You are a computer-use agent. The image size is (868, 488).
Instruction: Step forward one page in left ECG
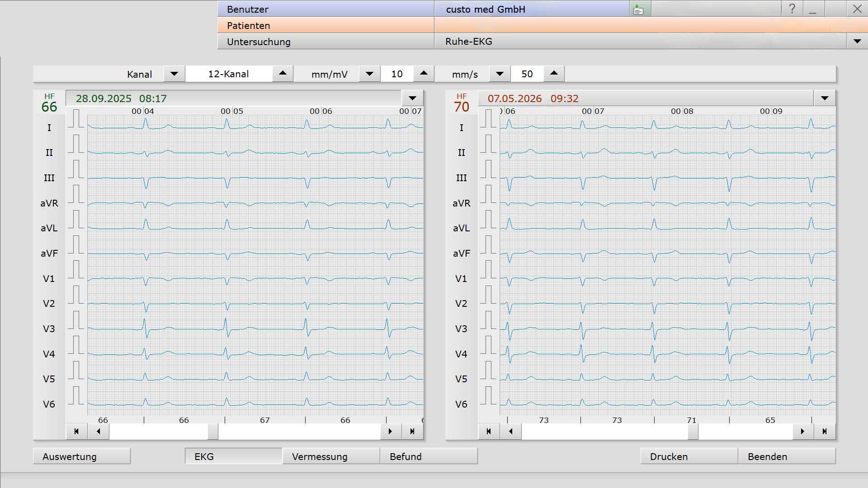(390, 432)
